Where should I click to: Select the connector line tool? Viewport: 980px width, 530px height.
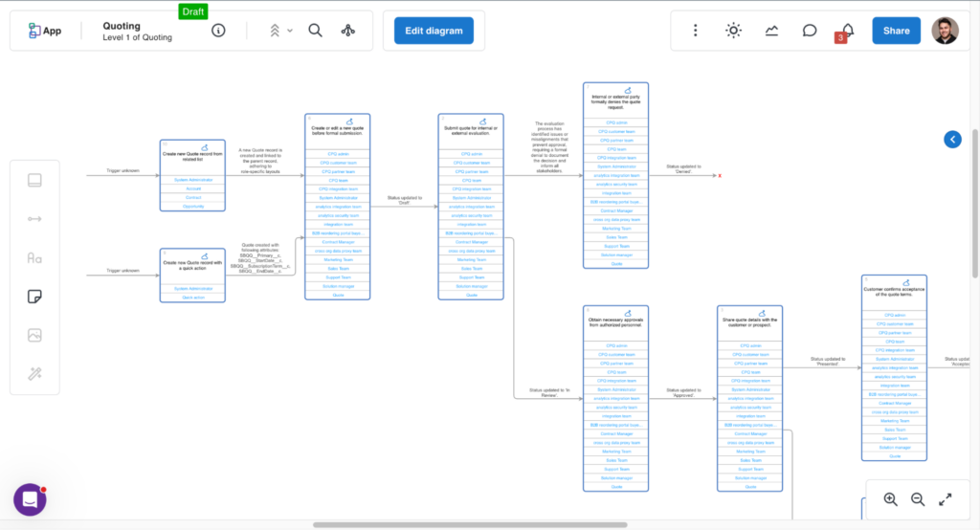(x=34, y=219)
